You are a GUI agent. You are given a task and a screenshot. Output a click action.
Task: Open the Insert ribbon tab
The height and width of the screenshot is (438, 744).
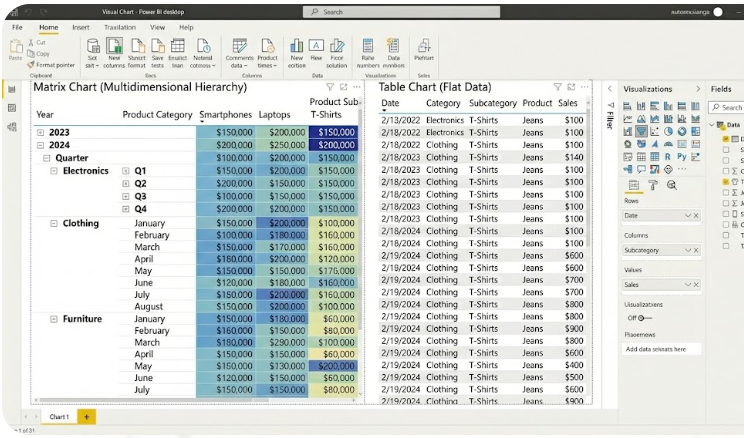click(x=81, y=27)
